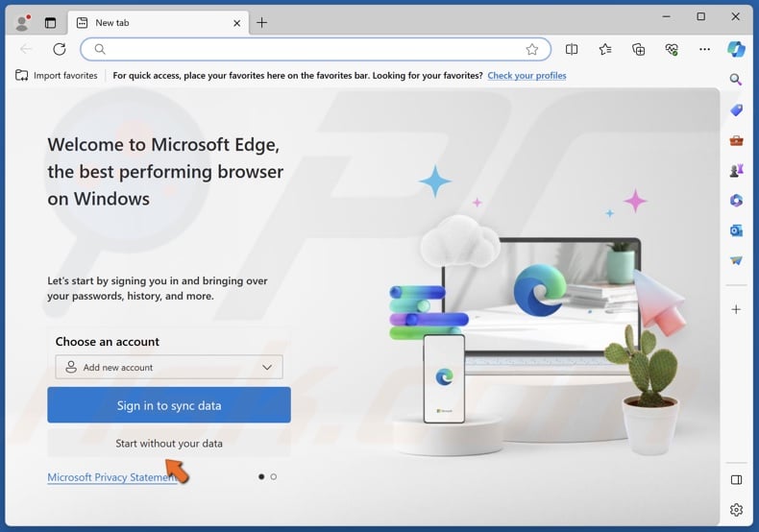
Task: Open a new tab with plus button
Action: click(x=262, y=22)
